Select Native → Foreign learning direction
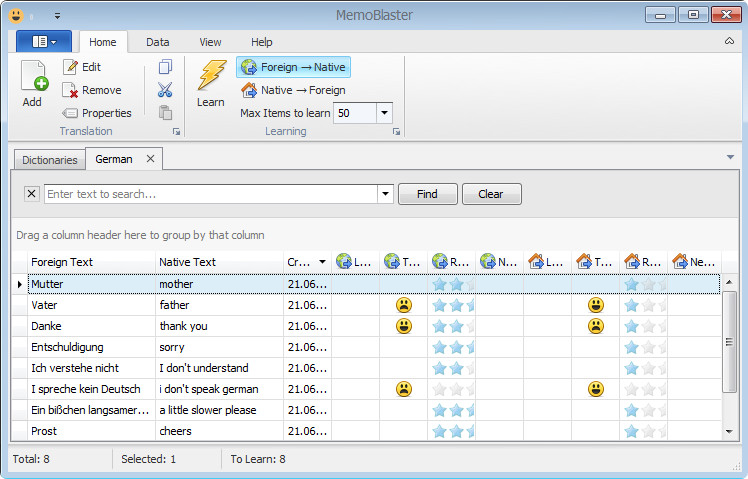Image resolution: width=748 pixels, height=479 pixels. pos(293,90)
